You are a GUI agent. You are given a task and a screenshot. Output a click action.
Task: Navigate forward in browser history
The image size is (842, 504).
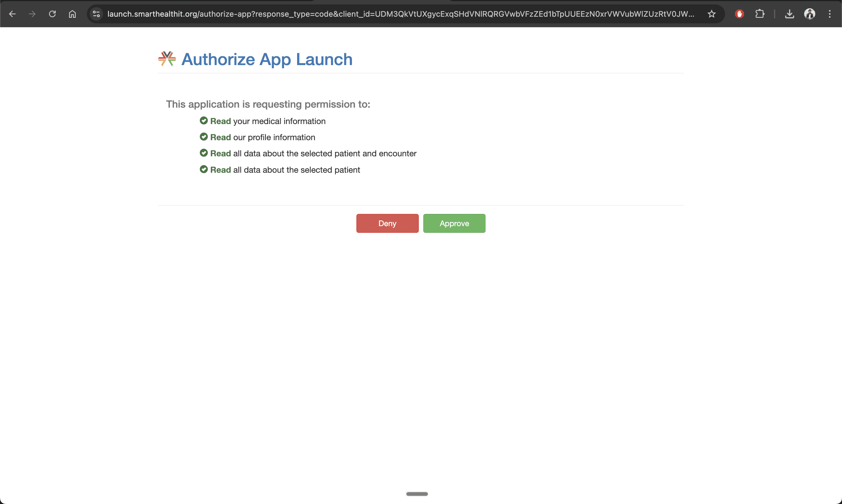(x=32, y=14)
